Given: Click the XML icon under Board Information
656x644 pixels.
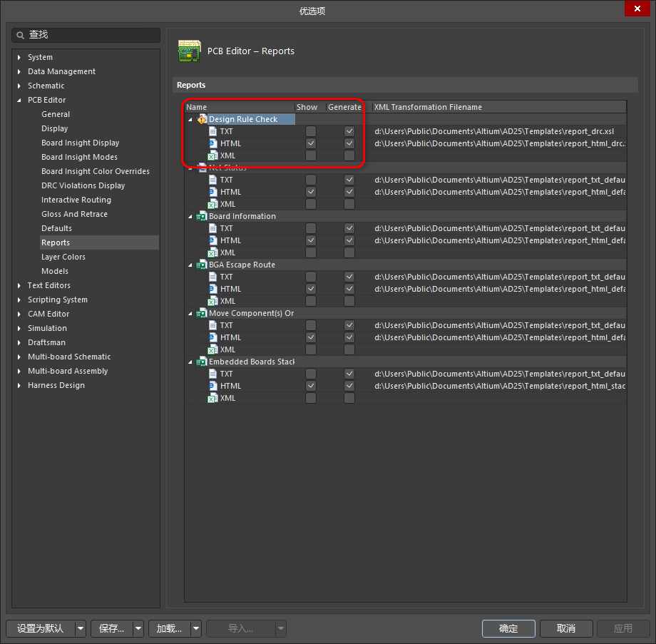Looking at the screenshot, I should [x=213, y=252].
